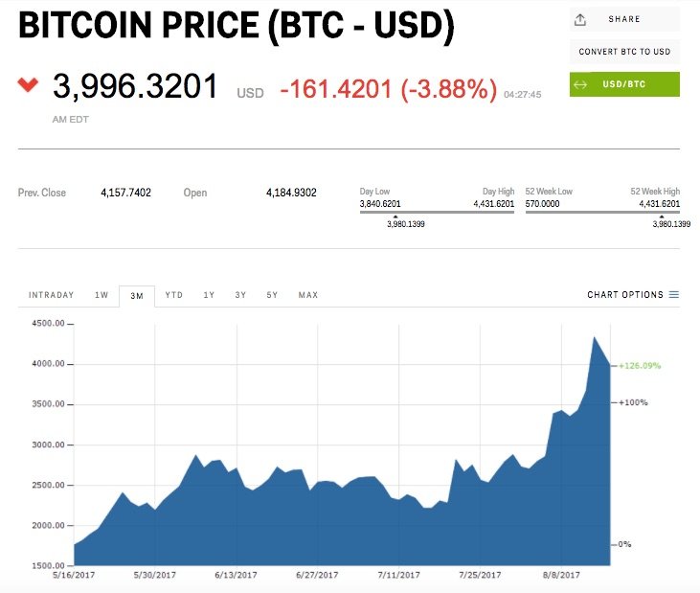This screenshot has width=700, height=593.
Task: Click the red down-arrow price indicator
Action: 28,85
